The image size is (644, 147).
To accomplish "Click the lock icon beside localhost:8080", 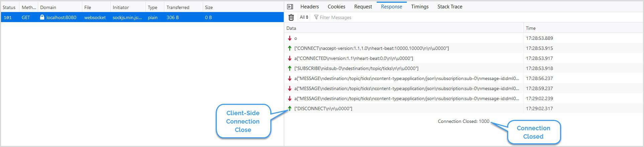I will click(x=42, y=17).
